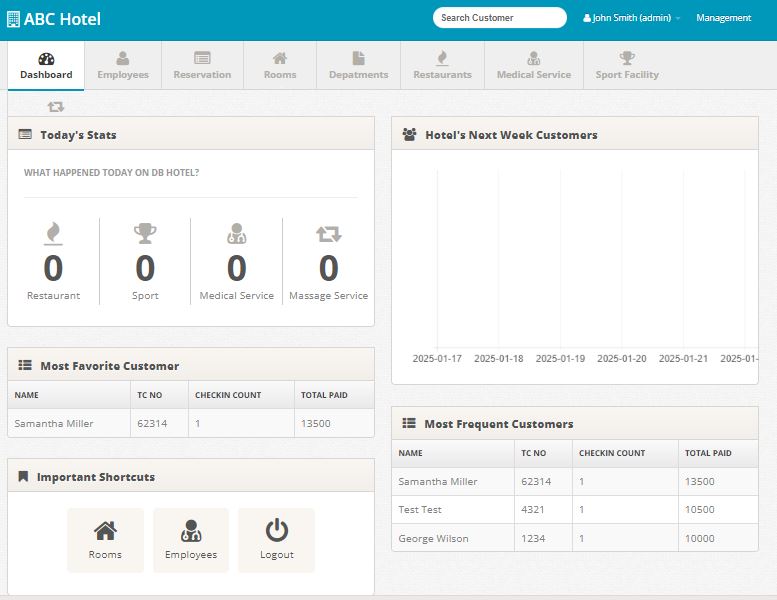Switch to the Employees tab label
Viewport: 777px width, 600px height.
[x=123, y=75]
